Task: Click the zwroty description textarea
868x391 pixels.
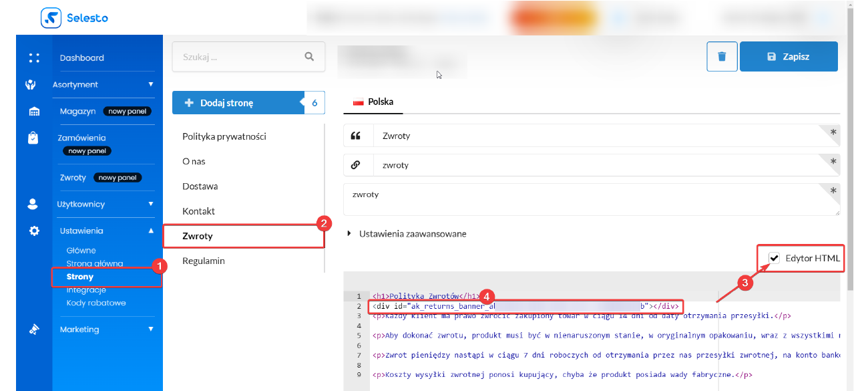Action: [x=592, y=199]
